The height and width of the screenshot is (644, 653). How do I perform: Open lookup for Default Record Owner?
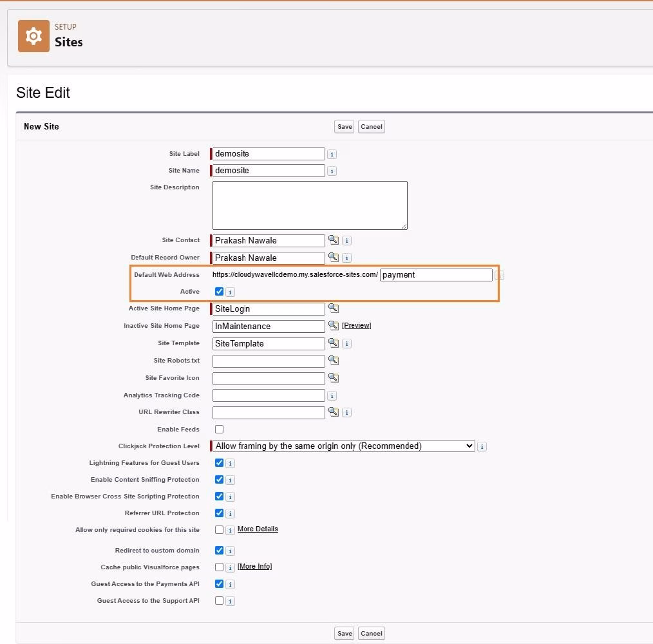(x=333, y=257)
